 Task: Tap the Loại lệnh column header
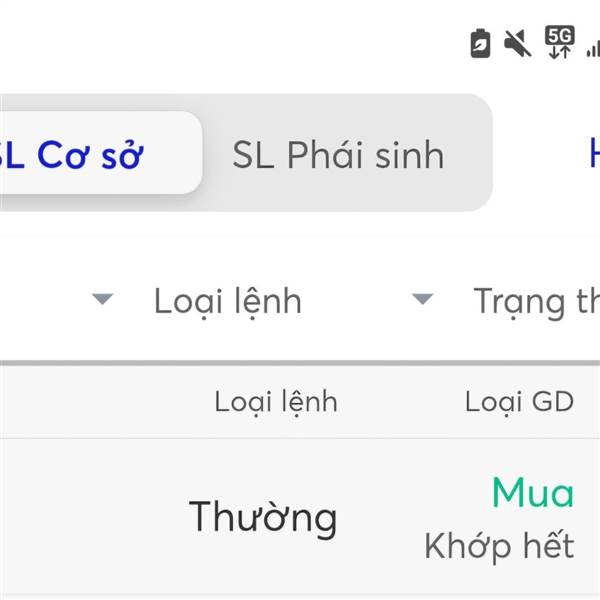coord(276,402)
